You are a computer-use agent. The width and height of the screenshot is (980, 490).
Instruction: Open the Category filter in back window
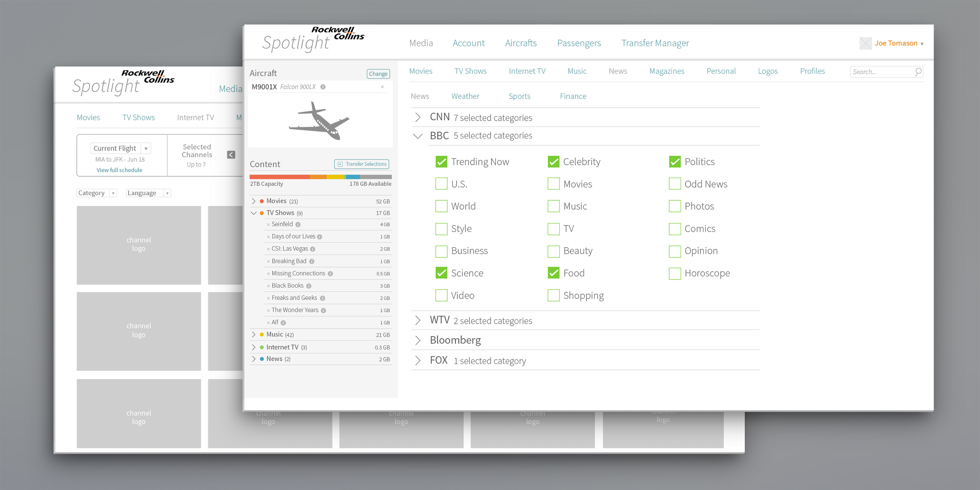point(97,193)
